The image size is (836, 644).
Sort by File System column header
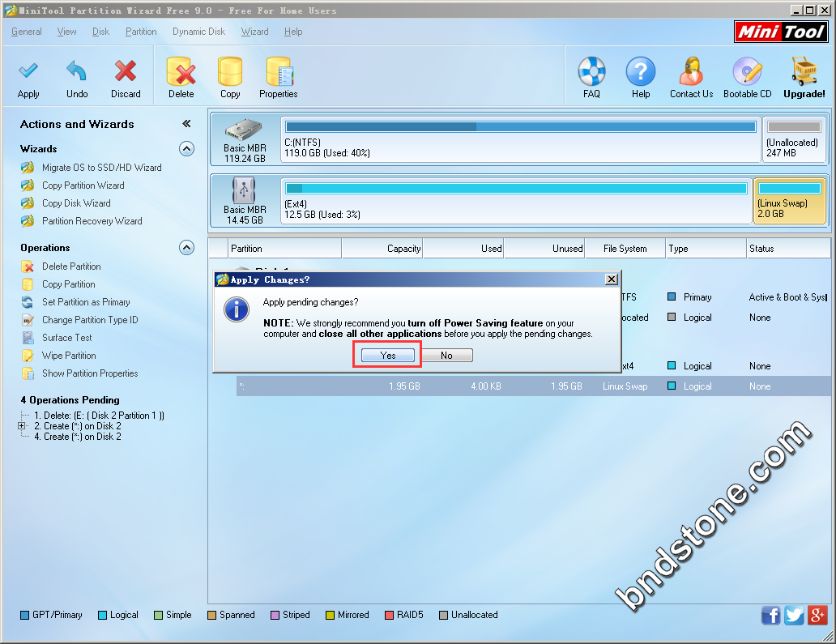625,249
